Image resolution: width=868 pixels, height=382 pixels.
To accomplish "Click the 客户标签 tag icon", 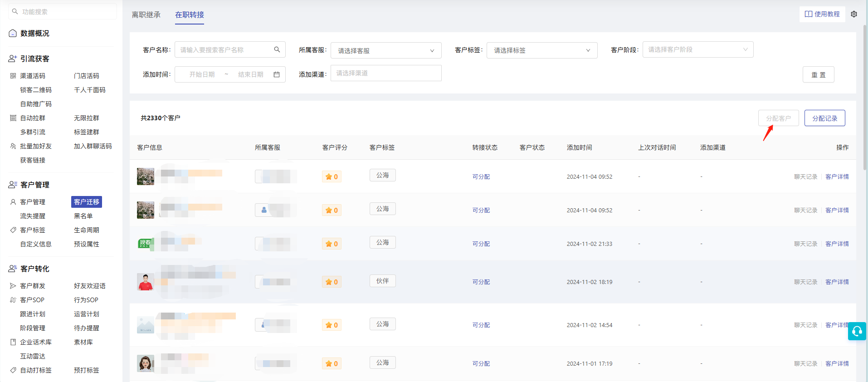I will pyautogui.click(x=13, y=230).
